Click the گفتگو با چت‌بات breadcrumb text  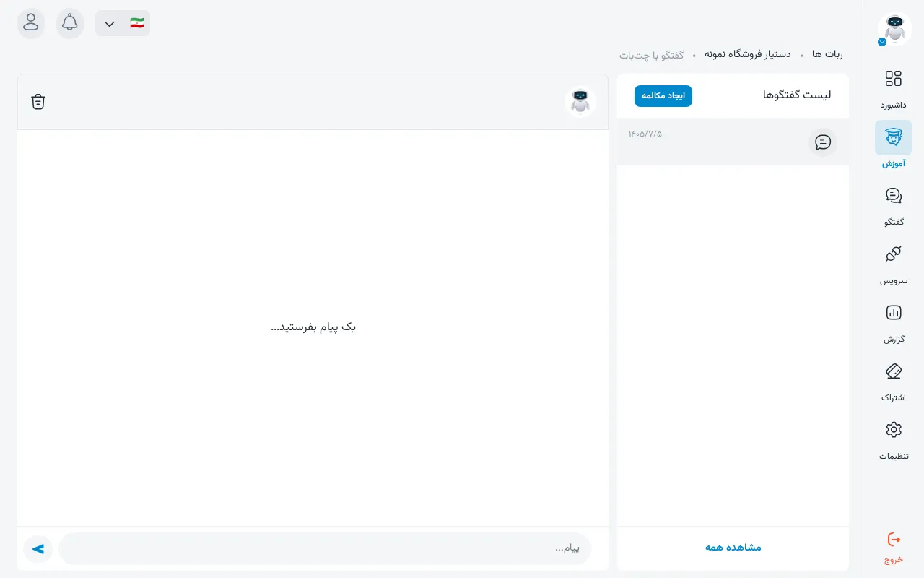coord(651,55)
